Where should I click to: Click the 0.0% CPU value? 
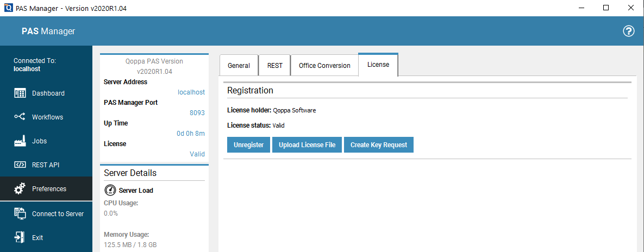coord(111,213)
